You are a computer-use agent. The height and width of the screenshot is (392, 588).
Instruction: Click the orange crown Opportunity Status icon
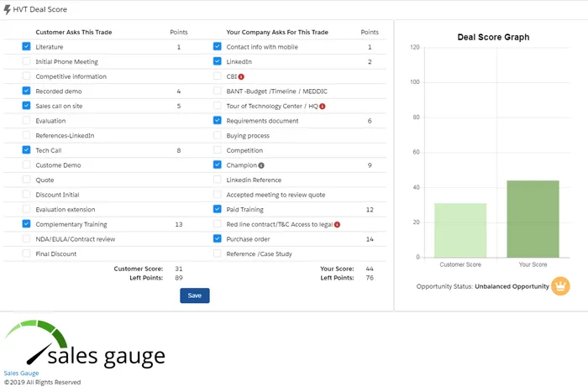coord(560,286)
